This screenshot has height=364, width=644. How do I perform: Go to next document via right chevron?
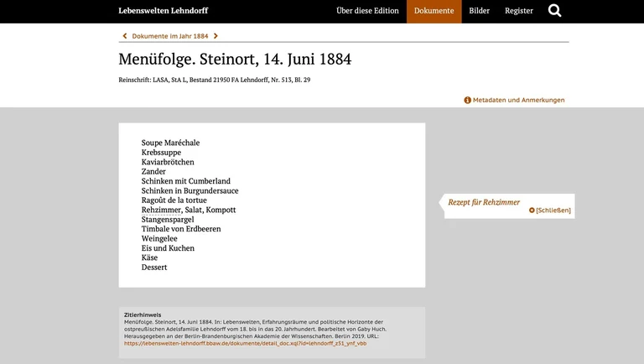coord(216,36)
